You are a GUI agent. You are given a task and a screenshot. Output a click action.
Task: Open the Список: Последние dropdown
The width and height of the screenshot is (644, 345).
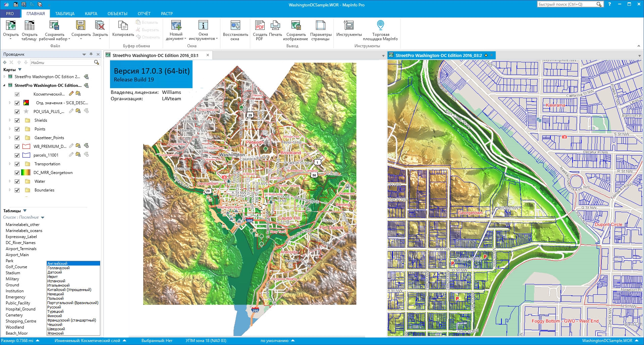coord(43,217)
